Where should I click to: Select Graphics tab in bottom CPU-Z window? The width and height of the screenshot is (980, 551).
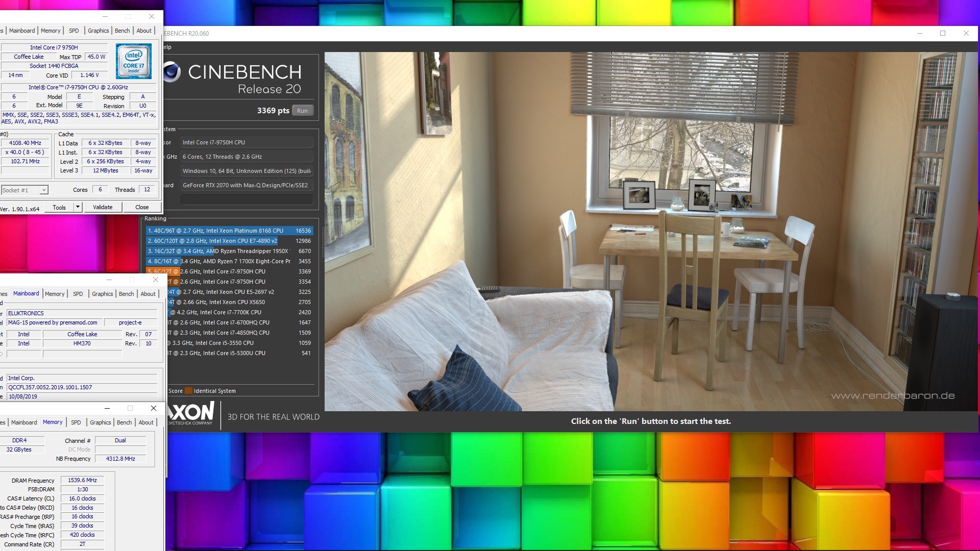(101, 422)
